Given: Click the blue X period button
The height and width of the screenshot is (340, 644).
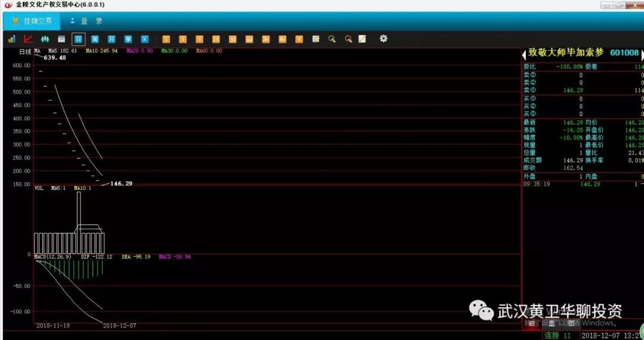Looking at the screenshot, I should tap(144, 39).
